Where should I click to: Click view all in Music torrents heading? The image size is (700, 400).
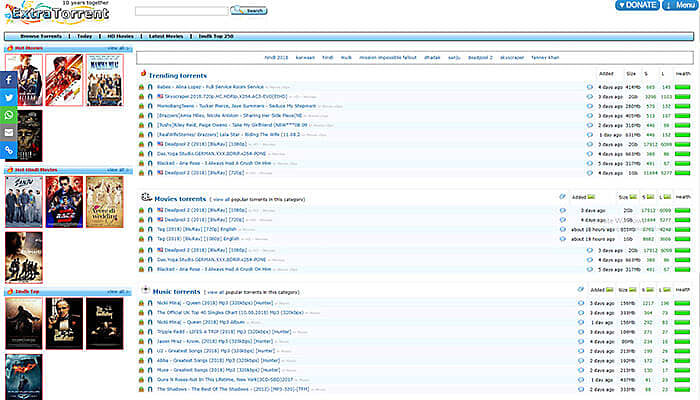(x=215, y=292)
